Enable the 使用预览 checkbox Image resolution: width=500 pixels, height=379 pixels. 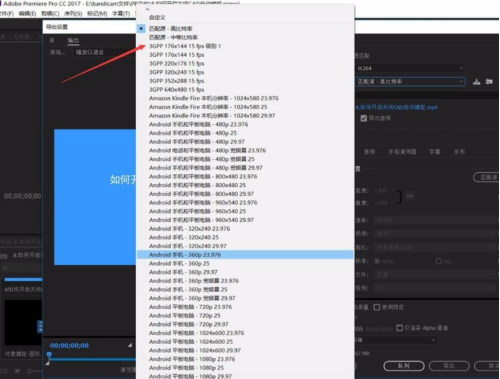click(x=377, y=307)
